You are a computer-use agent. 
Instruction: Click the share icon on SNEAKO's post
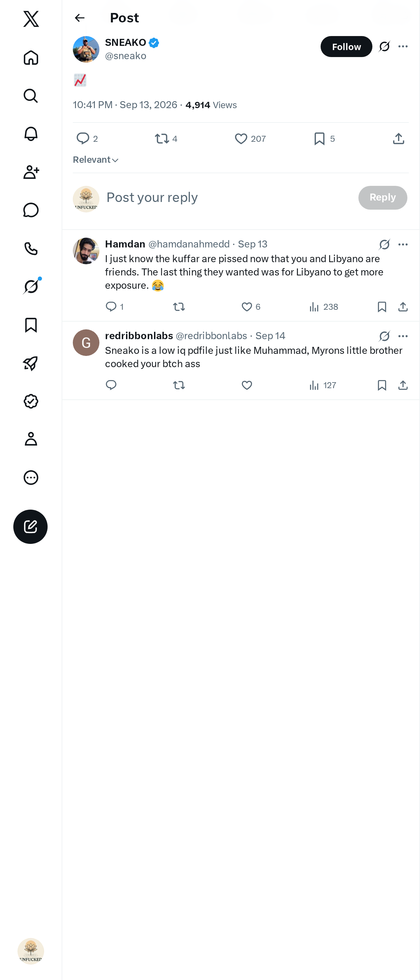[398, 139]
